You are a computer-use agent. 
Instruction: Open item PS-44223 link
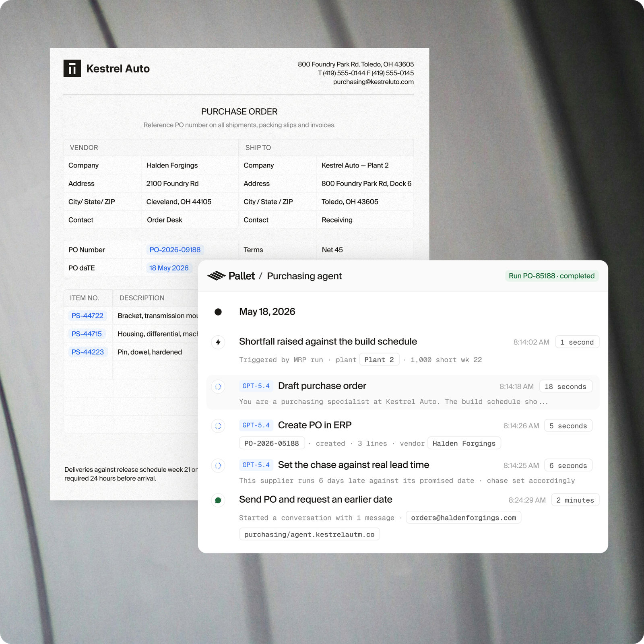pos(87,352)
